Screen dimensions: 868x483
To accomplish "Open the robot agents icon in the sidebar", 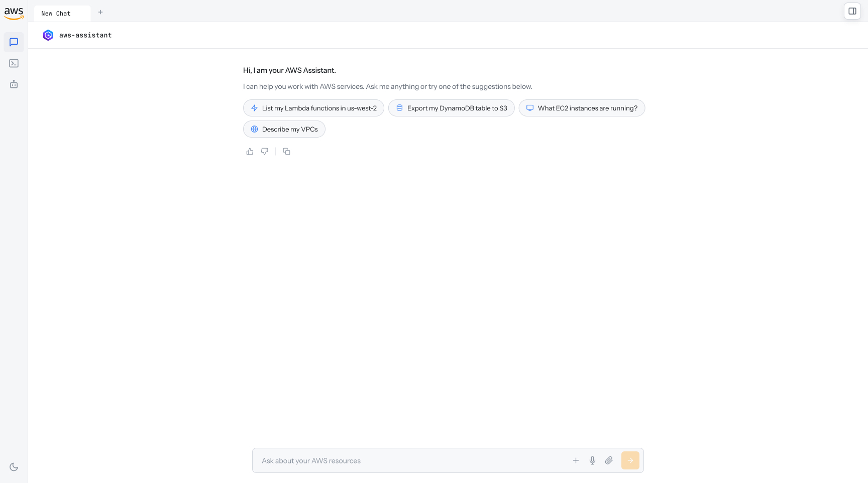I will [14, 84].
